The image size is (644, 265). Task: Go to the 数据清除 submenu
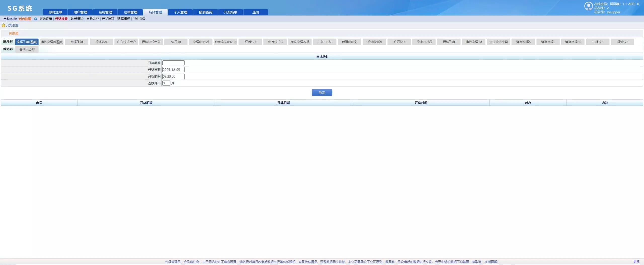(x=77, y=19)
